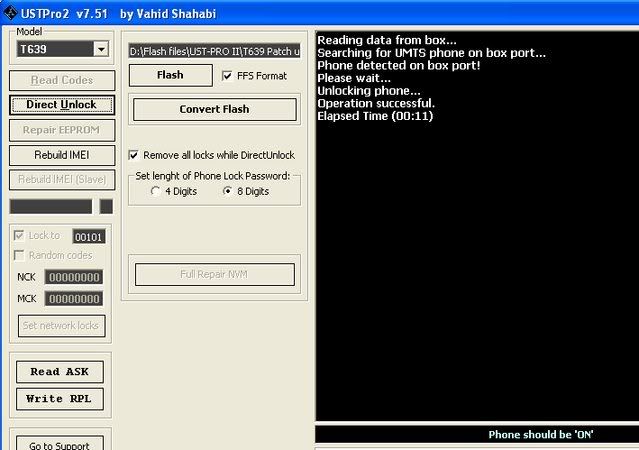The width and height of the screenshot is (639, 450).
Task: Click the Convert Flash button
Action: (215, 109)
